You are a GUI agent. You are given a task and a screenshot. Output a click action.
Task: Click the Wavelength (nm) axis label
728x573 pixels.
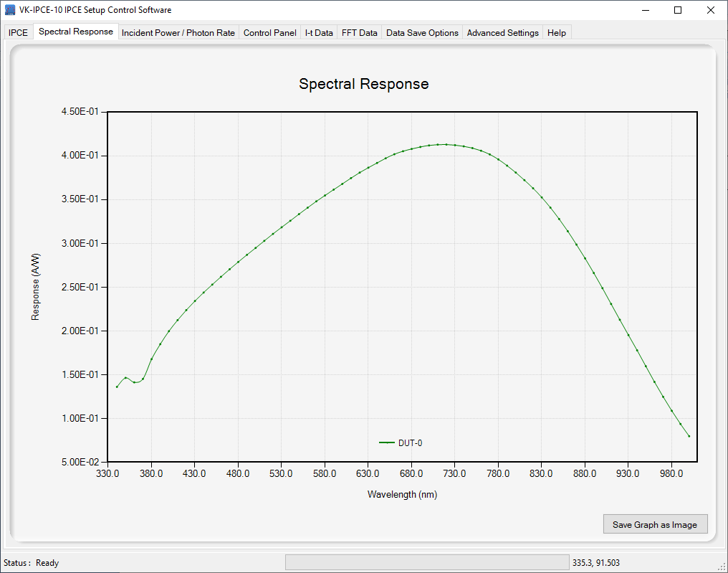tap(402, 494)
